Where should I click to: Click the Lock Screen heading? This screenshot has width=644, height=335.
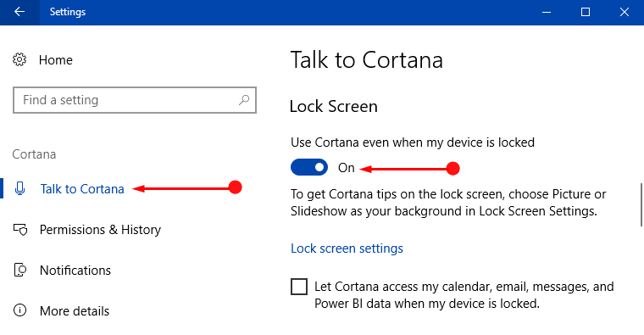coord(334,106)
